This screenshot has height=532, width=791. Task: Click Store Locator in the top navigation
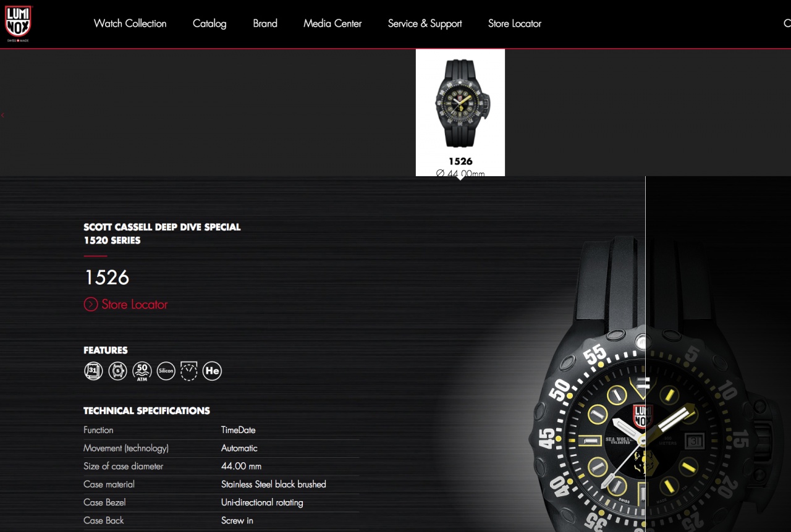(515, 23)
